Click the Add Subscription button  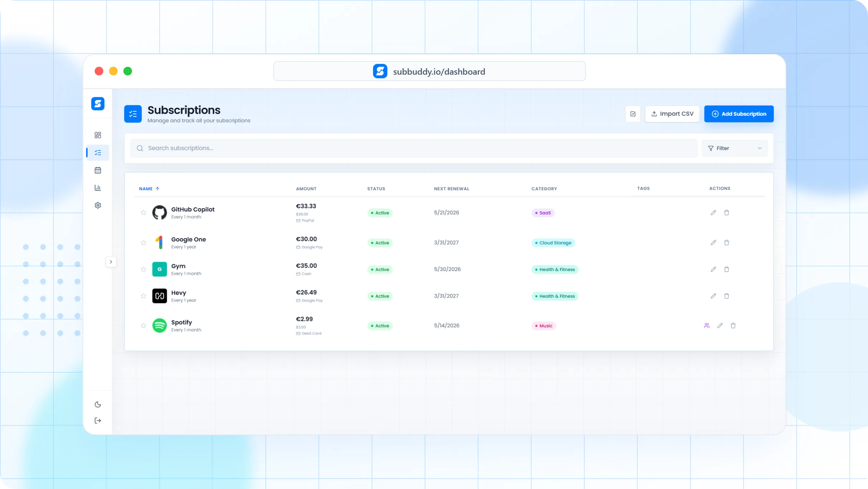[x=739, y=114]
